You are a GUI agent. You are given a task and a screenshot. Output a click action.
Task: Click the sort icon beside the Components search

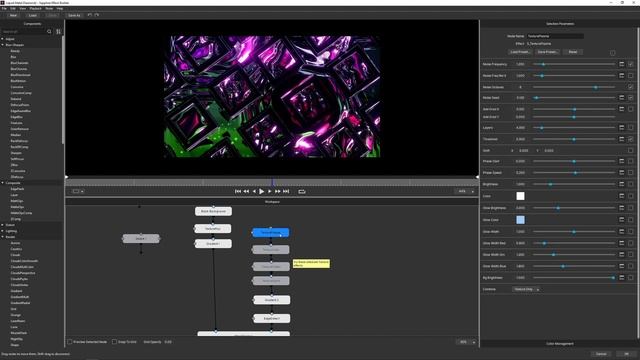58,31
